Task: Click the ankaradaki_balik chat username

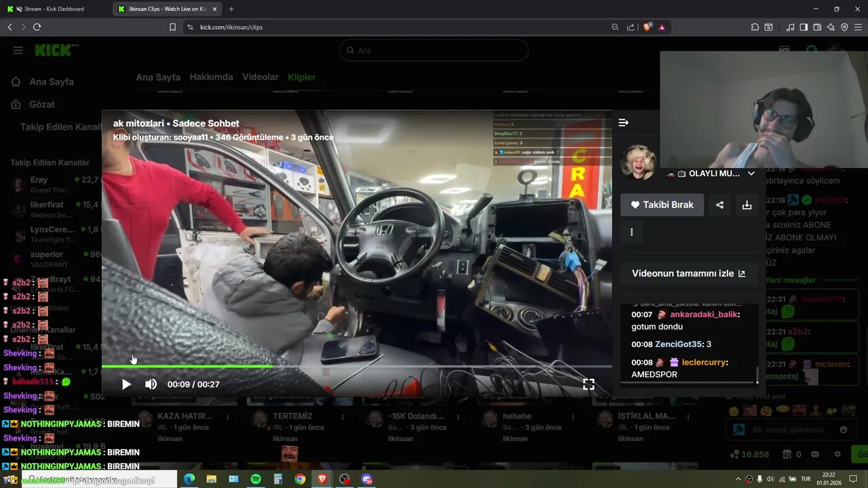Action: [x=703, y=314]
